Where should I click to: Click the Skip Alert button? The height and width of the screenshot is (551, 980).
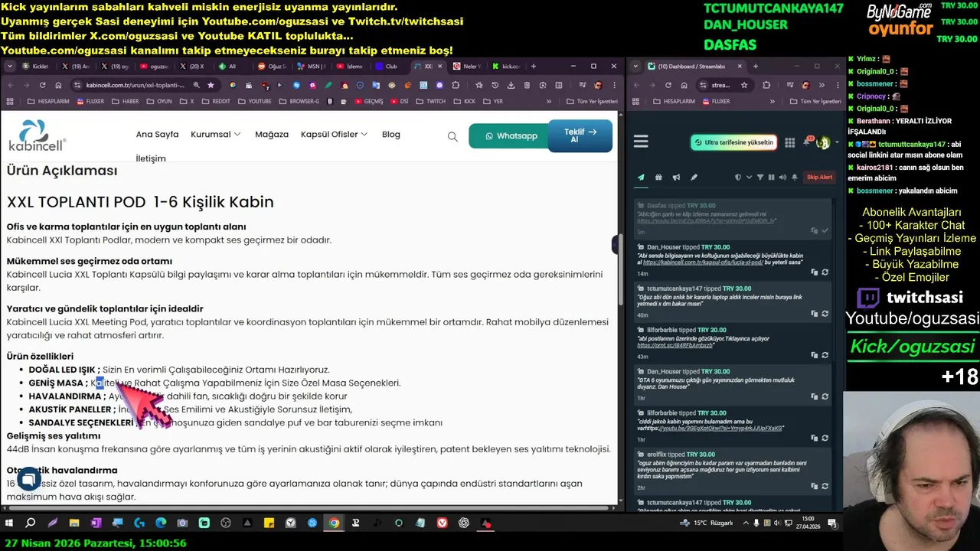click(819, 178)
